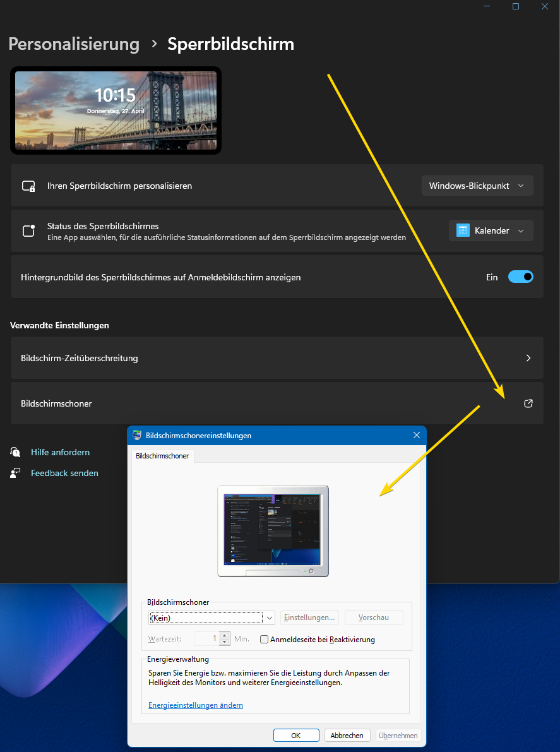
Task: Click the lock screen status icon
Action: pos(29,230)
